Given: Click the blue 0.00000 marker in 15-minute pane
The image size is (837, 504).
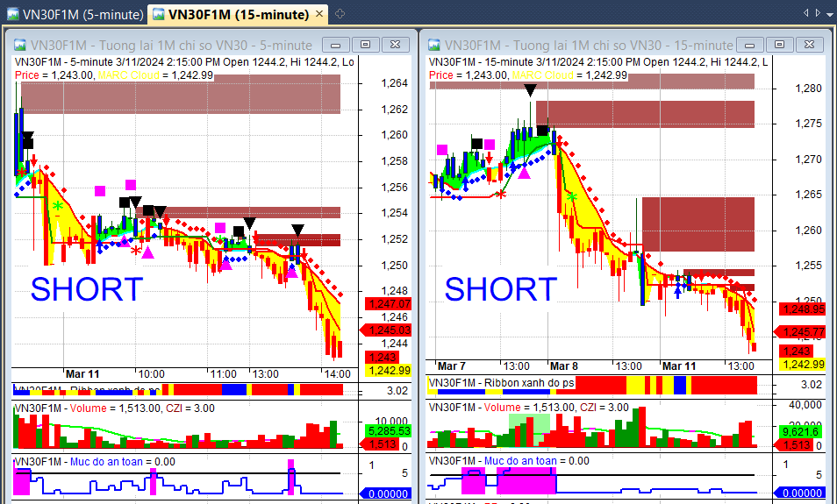Looking at the screenshot, I should click(x=799, y=493).
